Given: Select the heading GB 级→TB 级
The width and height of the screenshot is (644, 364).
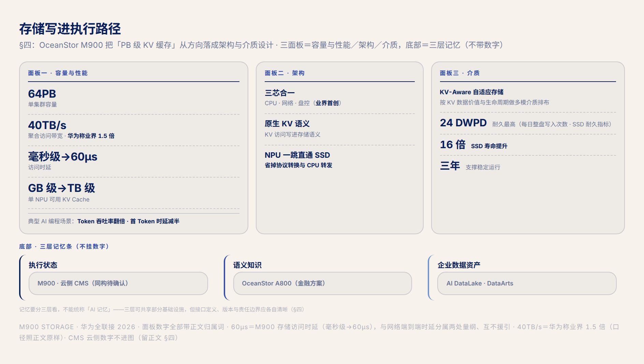Looking at the screenshot, I should pos(61,188).
